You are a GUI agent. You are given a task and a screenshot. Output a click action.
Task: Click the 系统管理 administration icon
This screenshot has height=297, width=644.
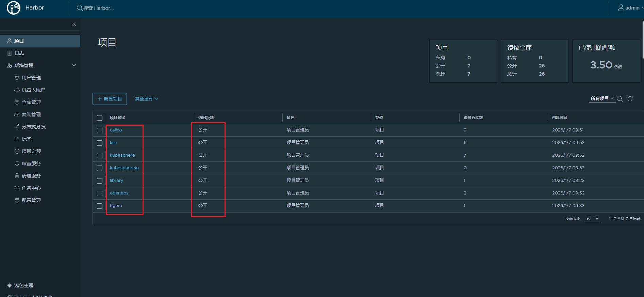(x=10, y=65)
